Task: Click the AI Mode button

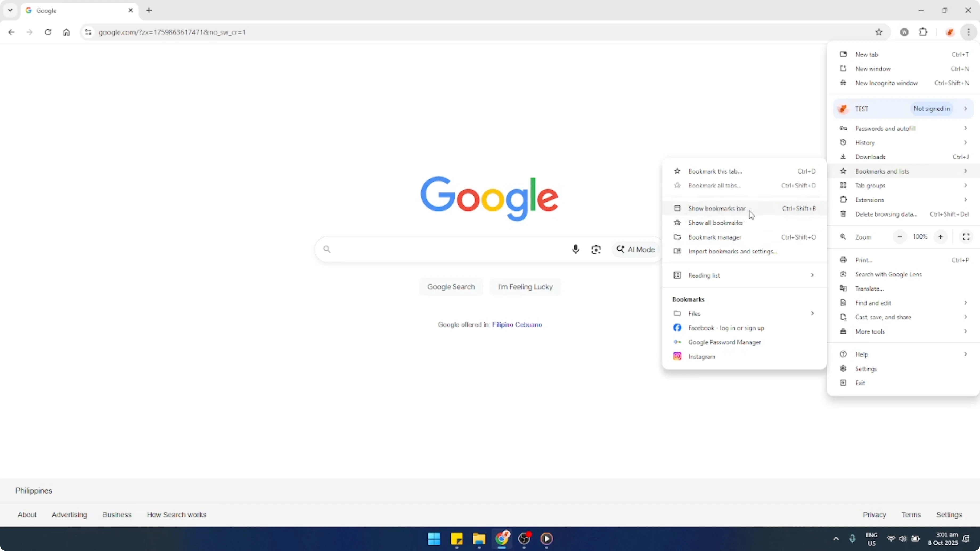Action: point(636,249)
